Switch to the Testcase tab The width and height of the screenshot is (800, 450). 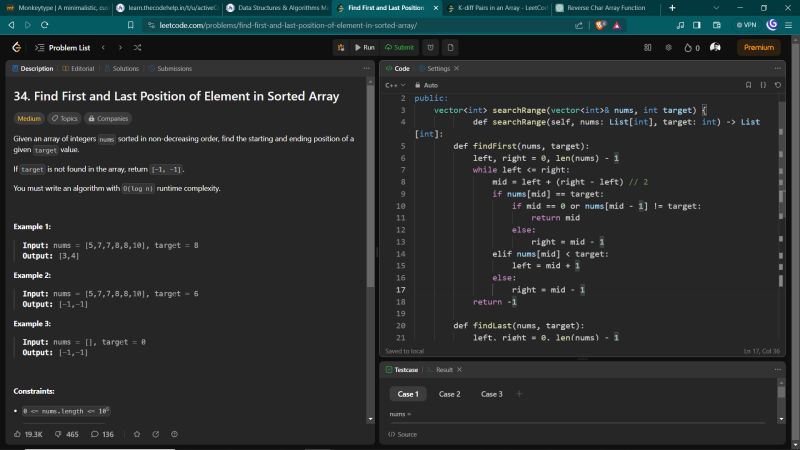402,370
